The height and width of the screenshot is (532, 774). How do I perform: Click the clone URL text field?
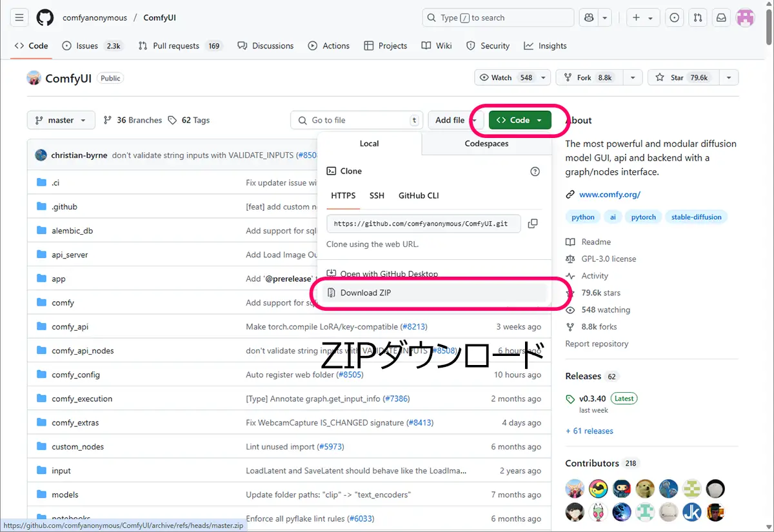pos(424,223)
